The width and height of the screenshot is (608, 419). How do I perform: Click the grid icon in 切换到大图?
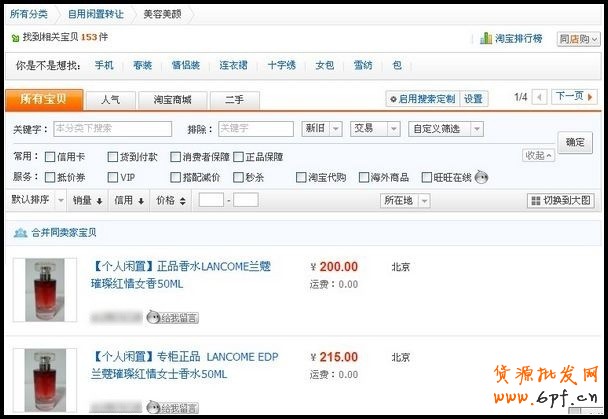(x=536, y=200)
